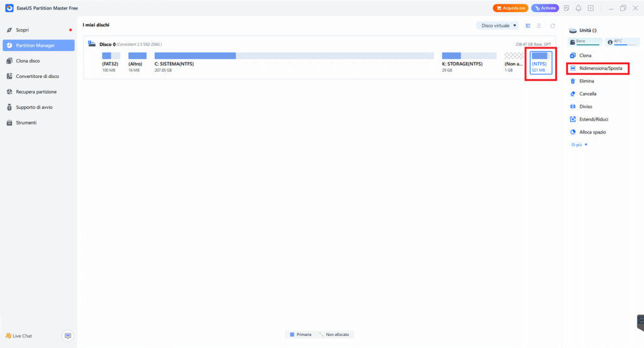The height and width of the screenshot is (348, 644).
Task: Select the K: STORAGE partition
Action: (469, 62)
